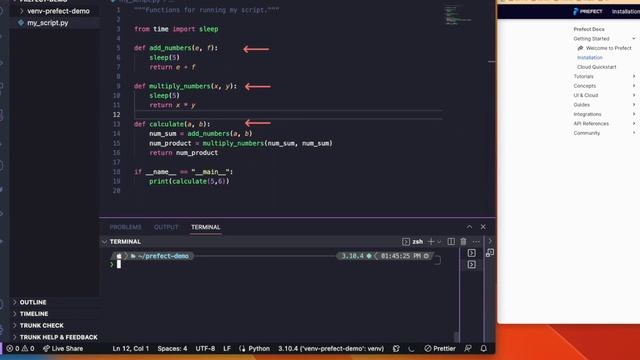Open the launch profile dropdown beside the plus
The width and height of the screenshot is (640, 360).
[439, 242]
